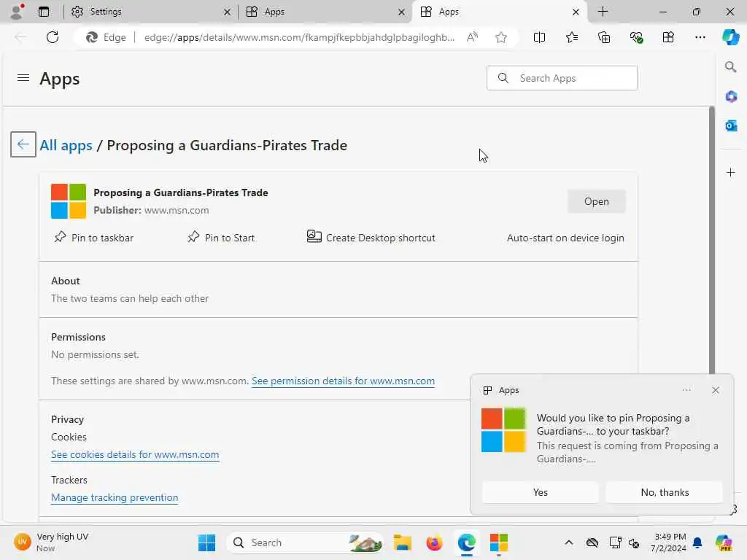Open the notification bell in tray

point(697,542)
